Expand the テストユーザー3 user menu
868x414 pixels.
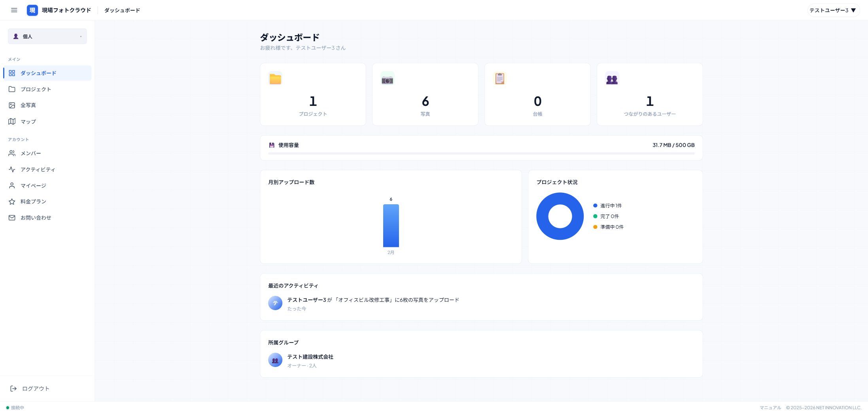point(833,10)
